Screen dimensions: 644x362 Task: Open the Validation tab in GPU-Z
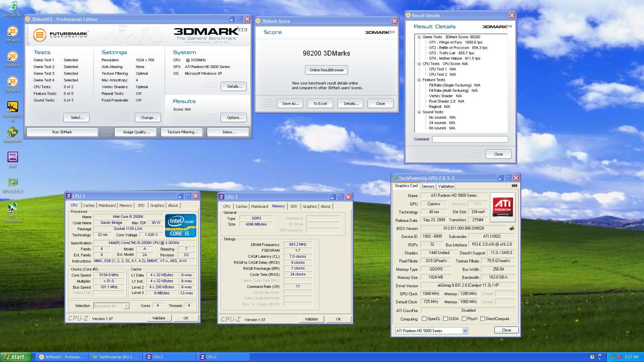tap(446, 186)
